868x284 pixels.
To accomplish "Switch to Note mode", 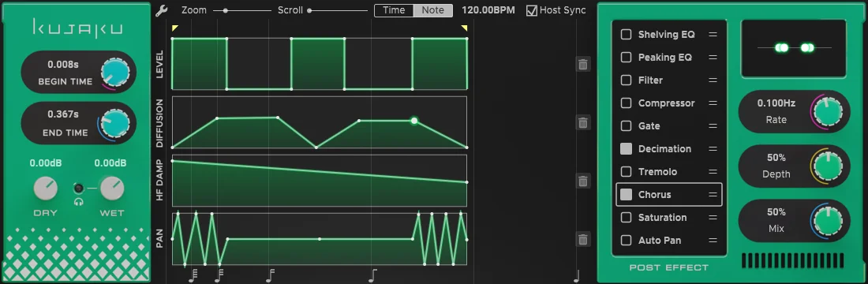I will pos(433,10).
